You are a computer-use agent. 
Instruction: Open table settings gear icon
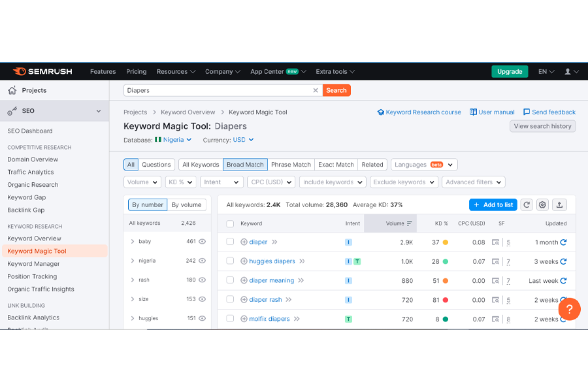542,204
